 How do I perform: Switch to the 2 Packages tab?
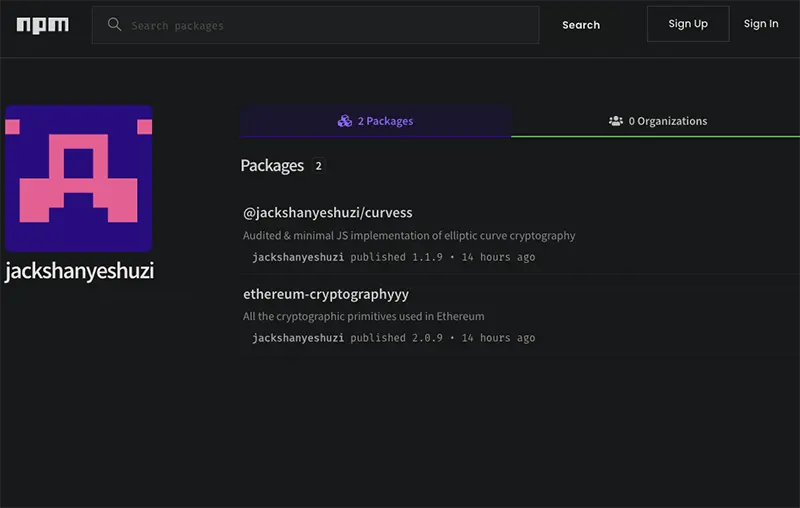click(x=376, y=121)
